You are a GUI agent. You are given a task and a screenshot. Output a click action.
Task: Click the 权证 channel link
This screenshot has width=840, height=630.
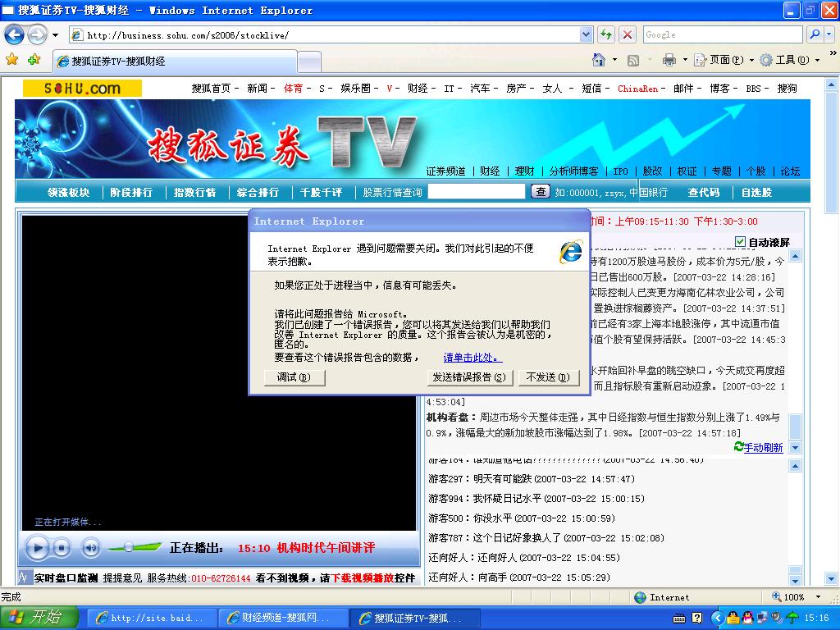(x=687, y=171)
